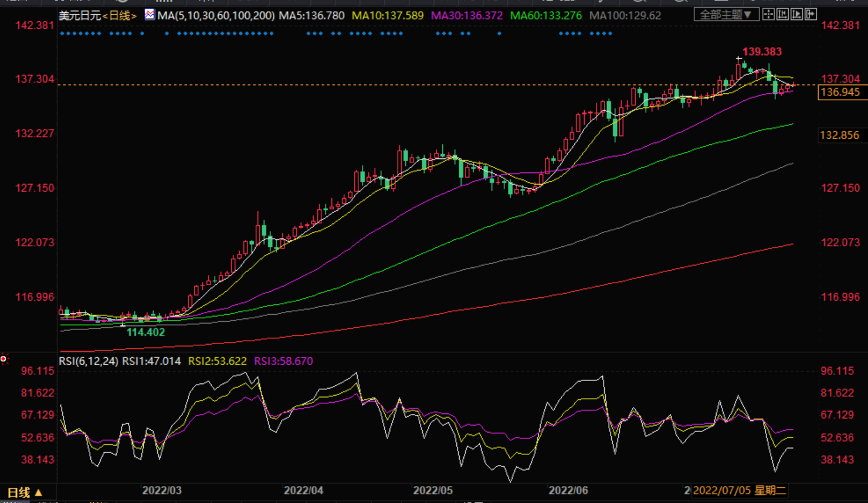868x503 pixels.
Task: Click the MA60:133.276 green legend value
Action: click(545, 16)
